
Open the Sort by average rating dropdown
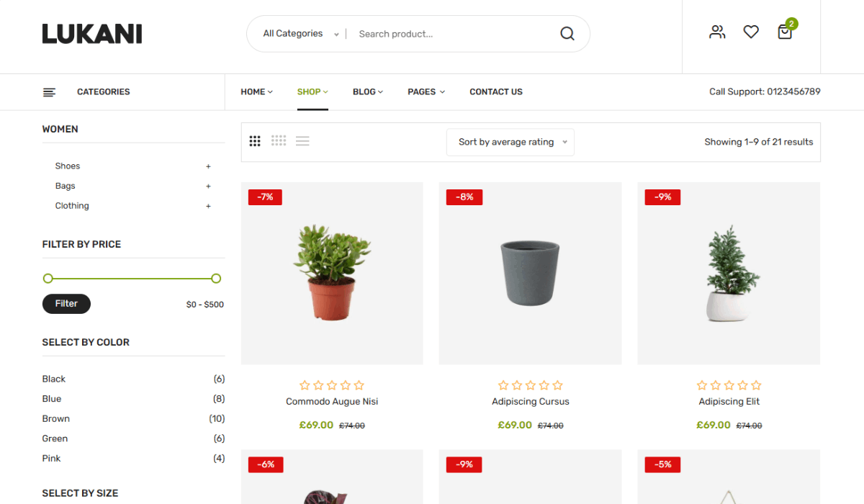click(x=510, y=142)
